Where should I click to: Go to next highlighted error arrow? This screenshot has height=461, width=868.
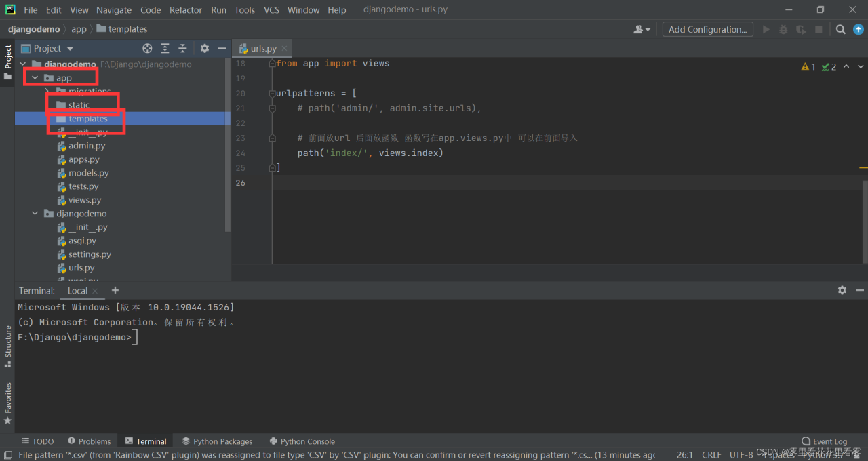pyautogui.click(x=861, y=66)
